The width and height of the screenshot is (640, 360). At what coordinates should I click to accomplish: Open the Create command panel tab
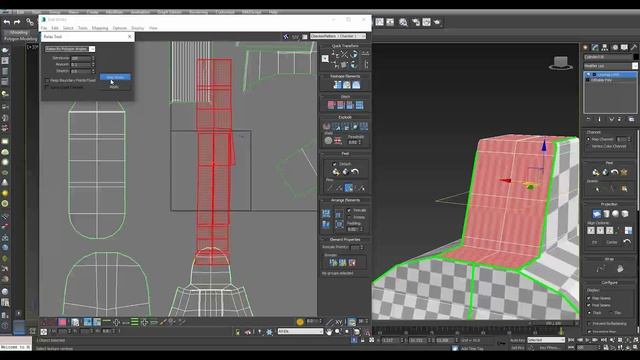click(586, 48)
